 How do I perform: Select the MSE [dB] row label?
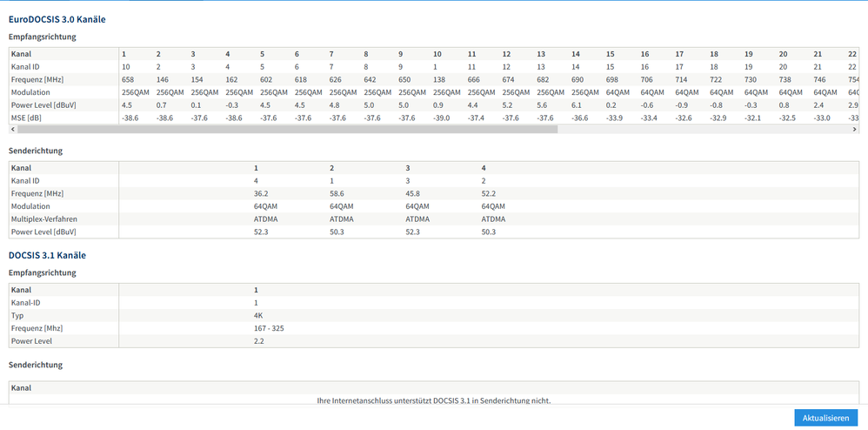coord(27,118)
